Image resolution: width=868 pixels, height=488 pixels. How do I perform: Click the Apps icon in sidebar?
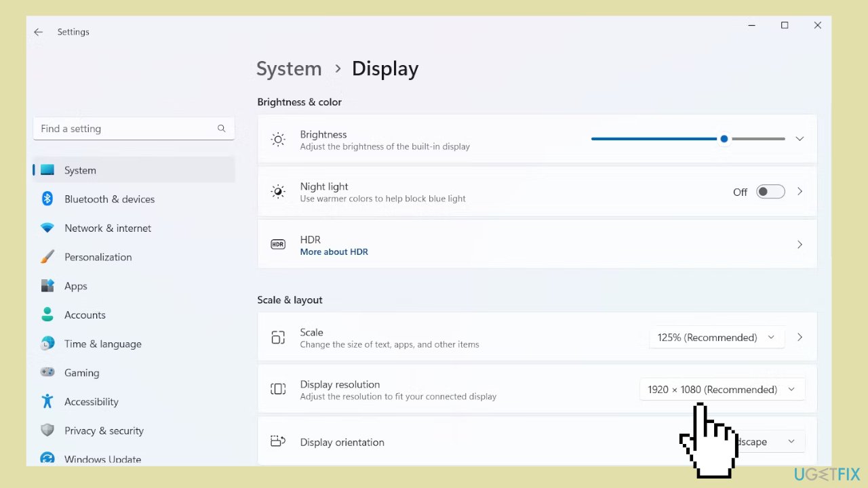click(47, 286)
